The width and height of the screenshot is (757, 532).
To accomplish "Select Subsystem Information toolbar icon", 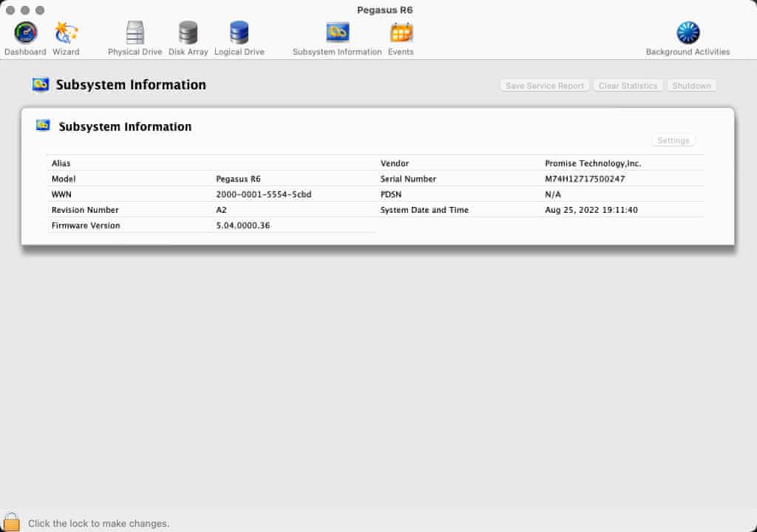I will (x=337, y=33).
